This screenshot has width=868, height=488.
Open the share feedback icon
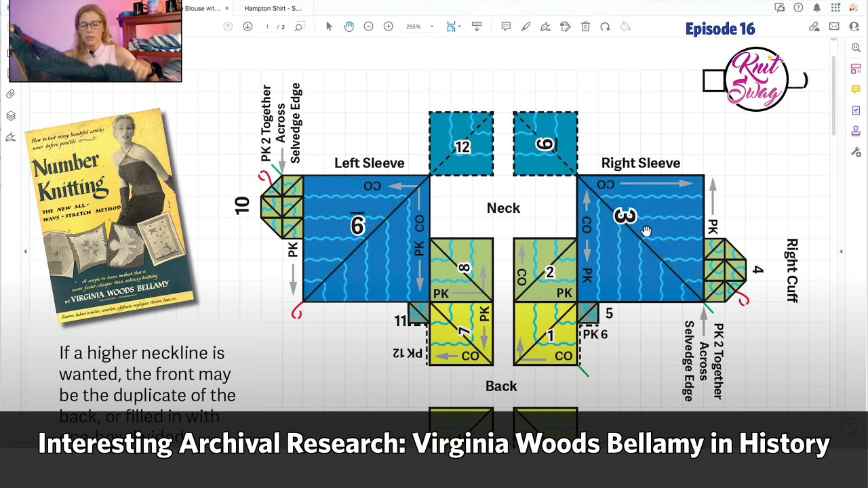pyautogui.click(x=779, y=7)
